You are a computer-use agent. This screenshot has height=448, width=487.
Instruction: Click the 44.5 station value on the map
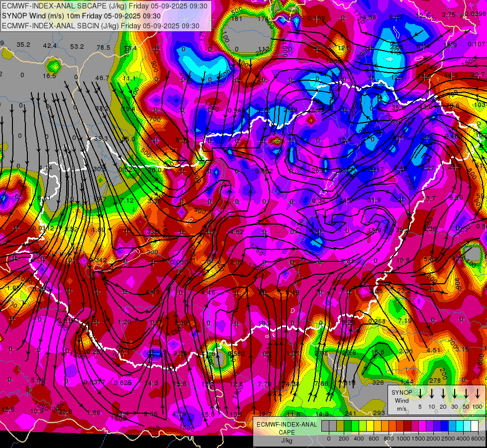click(451, 76)
